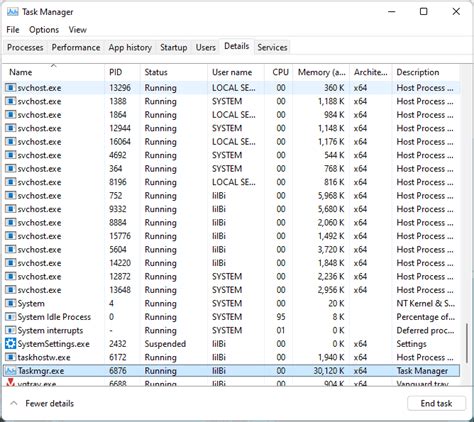
Task: Open the View menu
Action: pos(78,30)
